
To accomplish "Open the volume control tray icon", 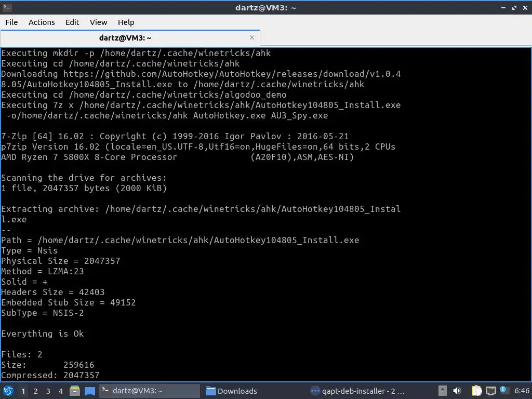I will [x=457, y=391].
